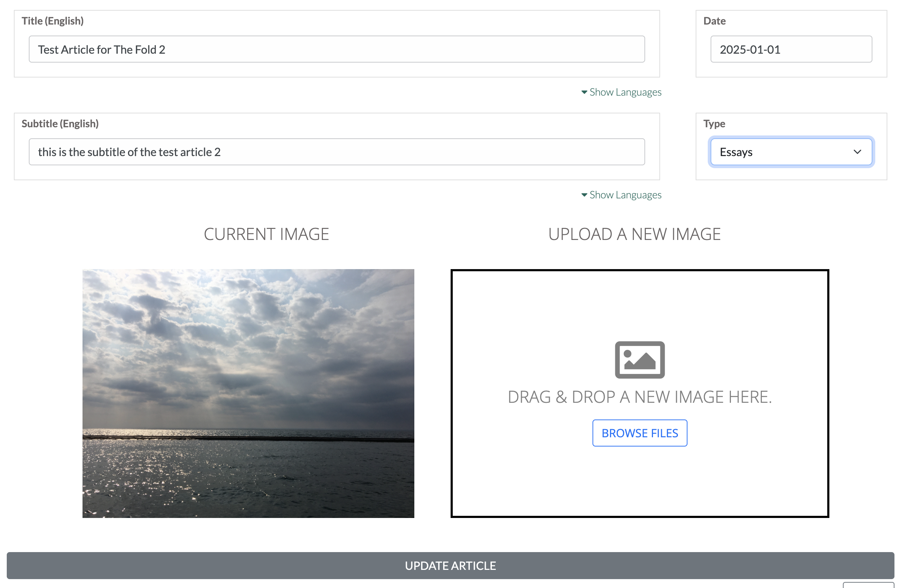Expand languages under the Title field
The image size is (919, 588).
pos(624,92)
